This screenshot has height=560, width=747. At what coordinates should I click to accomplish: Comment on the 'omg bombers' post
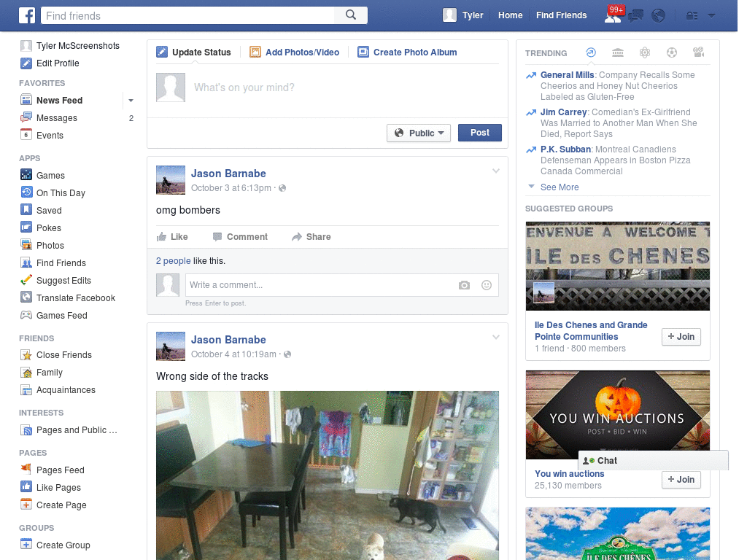point(240,237)
